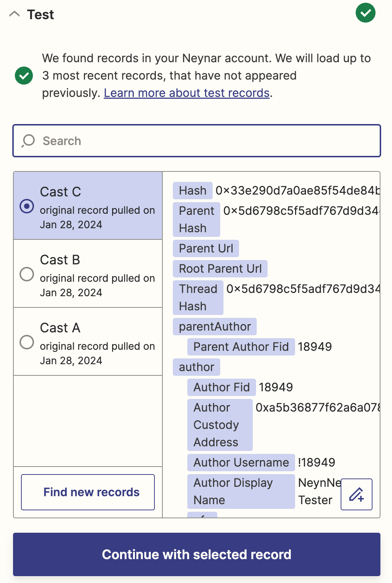392x583 pixels.
Task: Select the Cast A radio button
Action: point(27,342)
